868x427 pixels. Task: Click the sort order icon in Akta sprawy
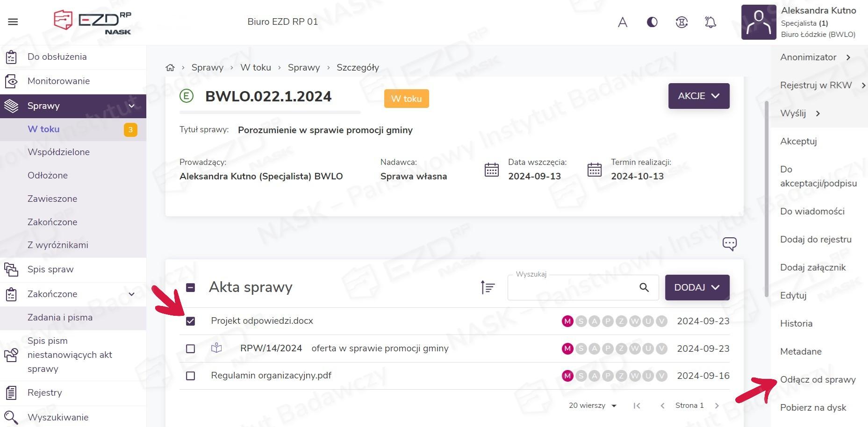coord(488,287)
